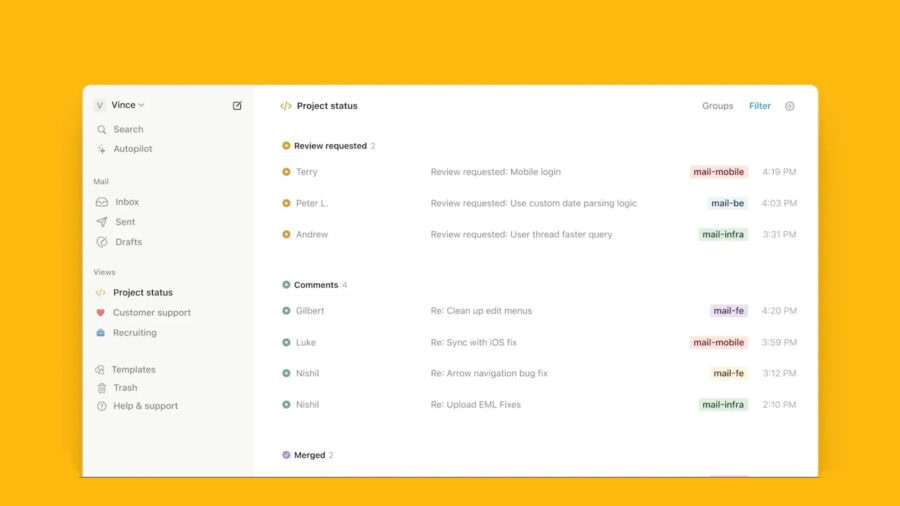Click the Templates icon

(x=100, y=369)
